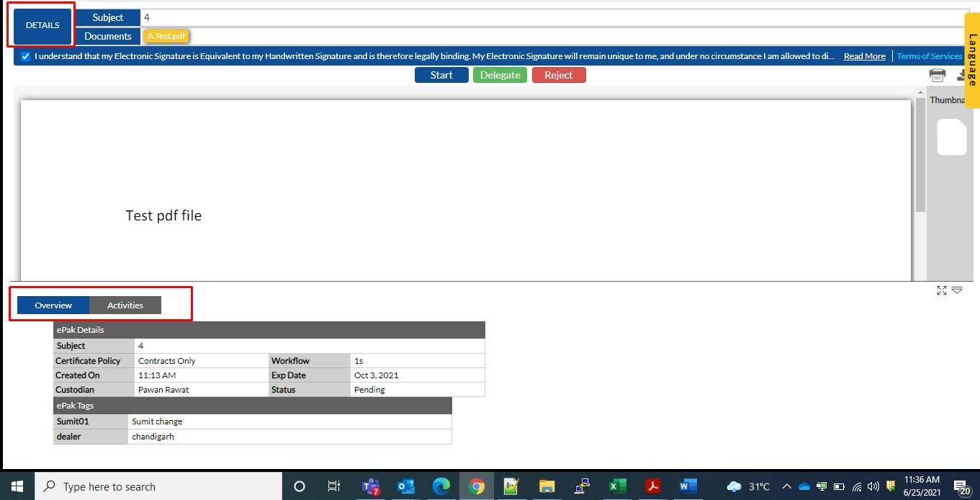The width and height of the screenshot is (980, 500).
Task: Open Word from the taskbar
Action: tap(688, 486)
